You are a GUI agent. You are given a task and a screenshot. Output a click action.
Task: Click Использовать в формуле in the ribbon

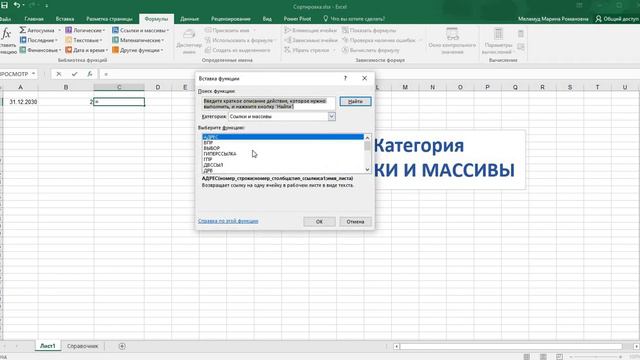[x=240, y=40]
